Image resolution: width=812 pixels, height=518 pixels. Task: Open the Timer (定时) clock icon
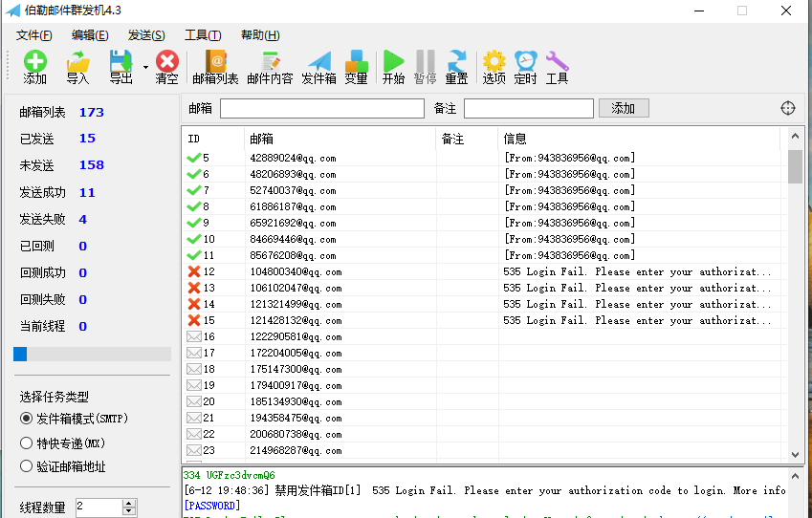coord(525,63)
